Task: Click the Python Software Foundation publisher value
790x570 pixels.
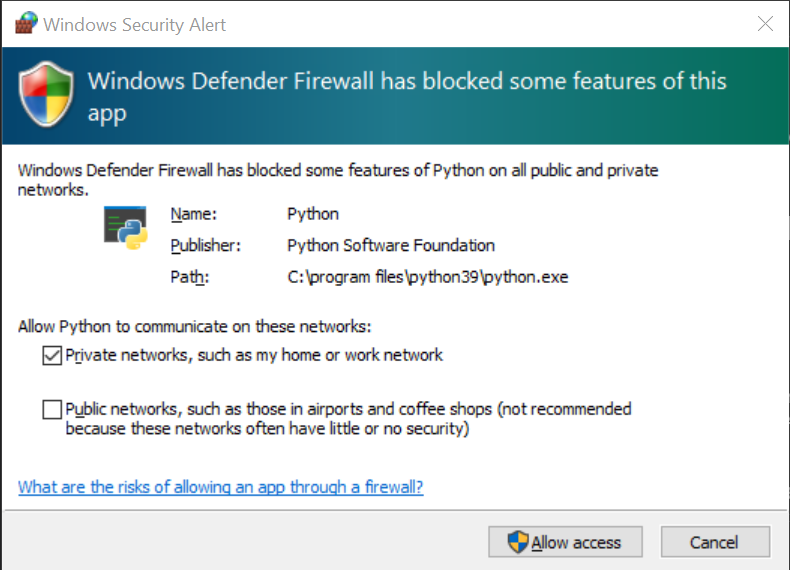Action: click(x=390, y=245)
